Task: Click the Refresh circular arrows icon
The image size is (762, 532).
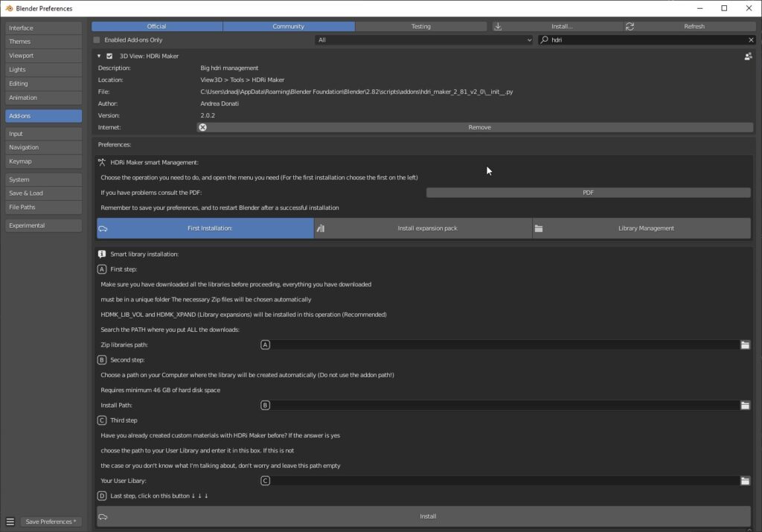Action: point(630,26)
